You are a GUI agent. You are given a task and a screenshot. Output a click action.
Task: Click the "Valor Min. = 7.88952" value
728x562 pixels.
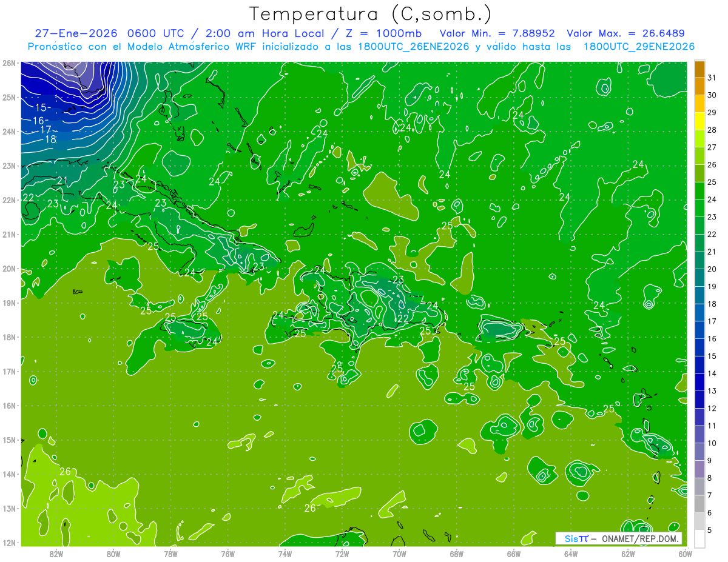497,33
